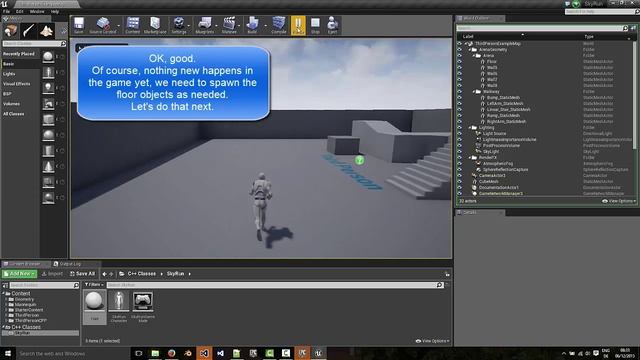The image size is (640, 360).
Task: Collapse the ArenaGeometry folder
Action: [x=470, y=50]
